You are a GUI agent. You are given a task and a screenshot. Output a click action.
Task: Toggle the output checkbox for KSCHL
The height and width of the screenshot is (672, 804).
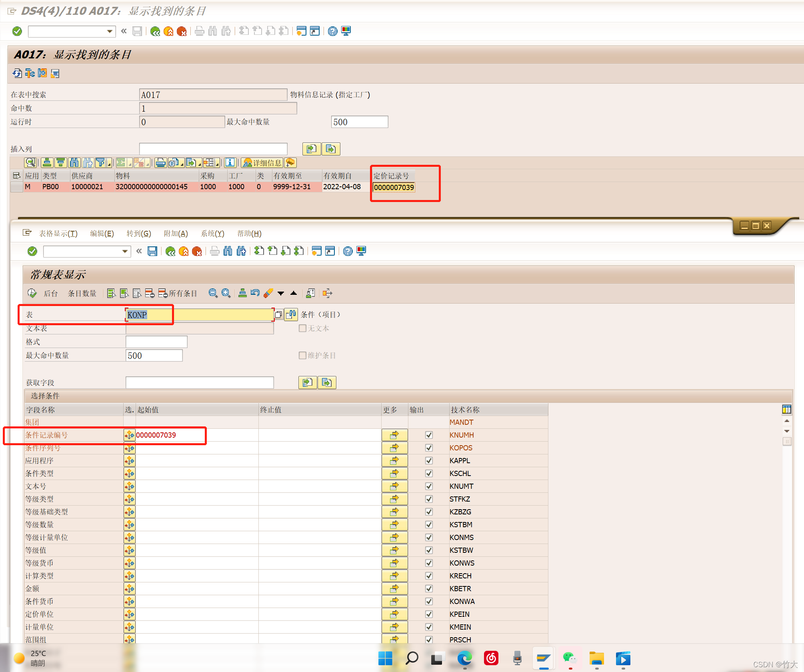click(429, 473)
